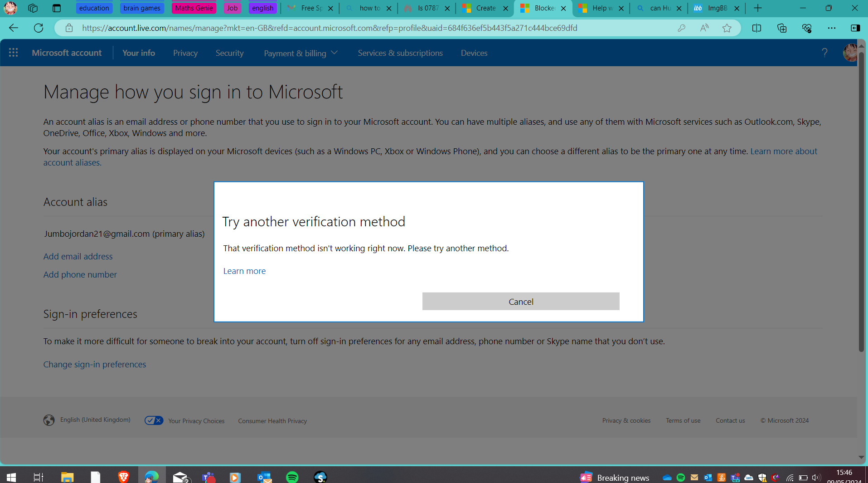
Task: Cancel the verification method dialog
Action: coord(521,301)
